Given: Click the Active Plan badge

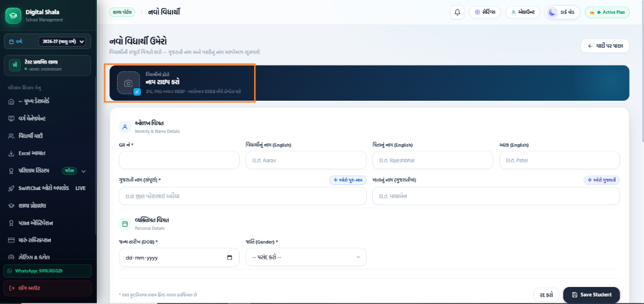Looking at the screenshot, I should click(x=607, y=13).
